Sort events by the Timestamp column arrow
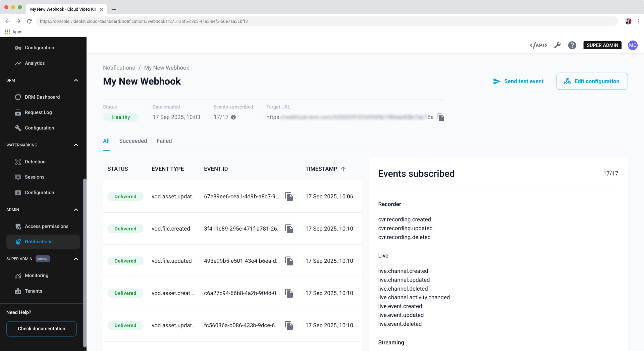The height and width of the screenshot is (351, 644). coord(343,169)
